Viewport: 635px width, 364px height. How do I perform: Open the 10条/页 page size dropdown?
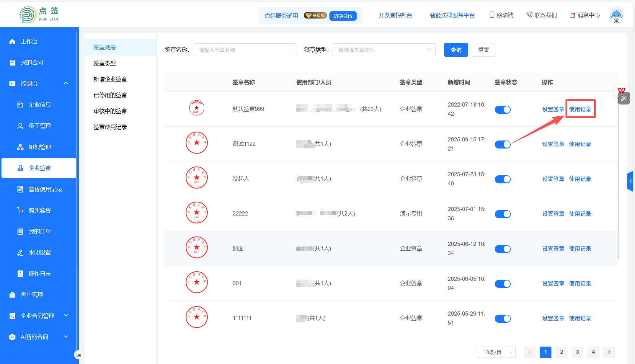coord(496,352)
